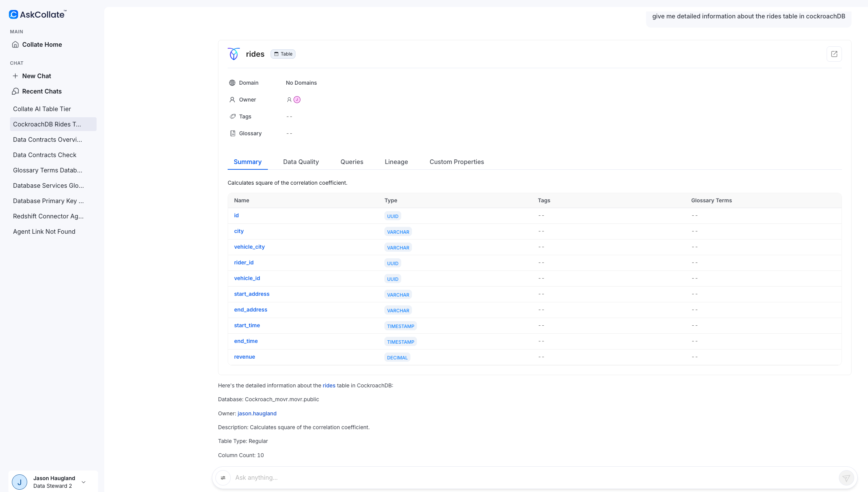This screenshot has height=492, width=868.
Task: Focus the Ask anything input field
Action: tap(534, 477)
